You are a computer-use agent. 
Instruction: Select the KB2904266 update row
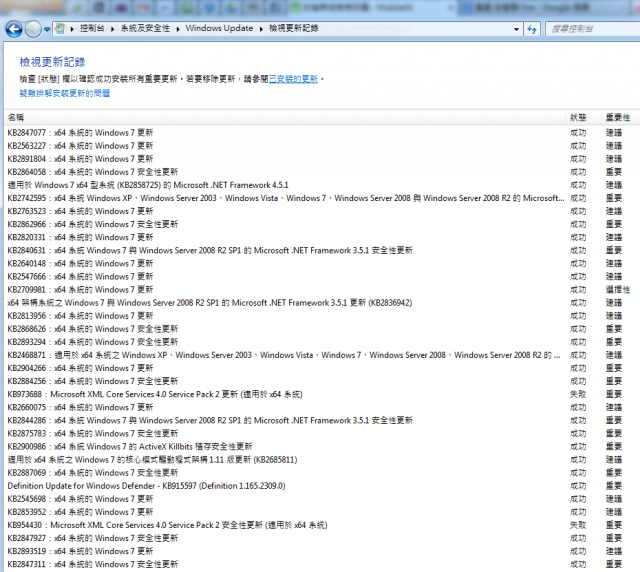[320, 368]
